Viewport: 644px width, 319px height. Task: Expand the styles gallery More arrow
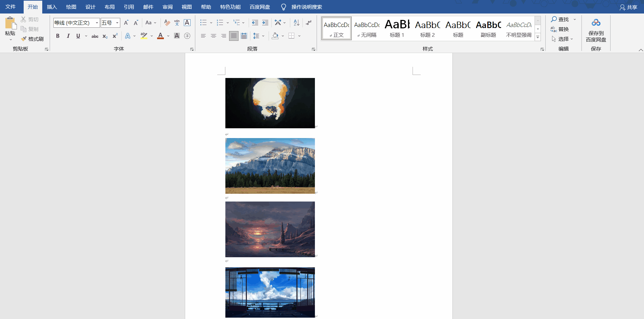(538, 37)
